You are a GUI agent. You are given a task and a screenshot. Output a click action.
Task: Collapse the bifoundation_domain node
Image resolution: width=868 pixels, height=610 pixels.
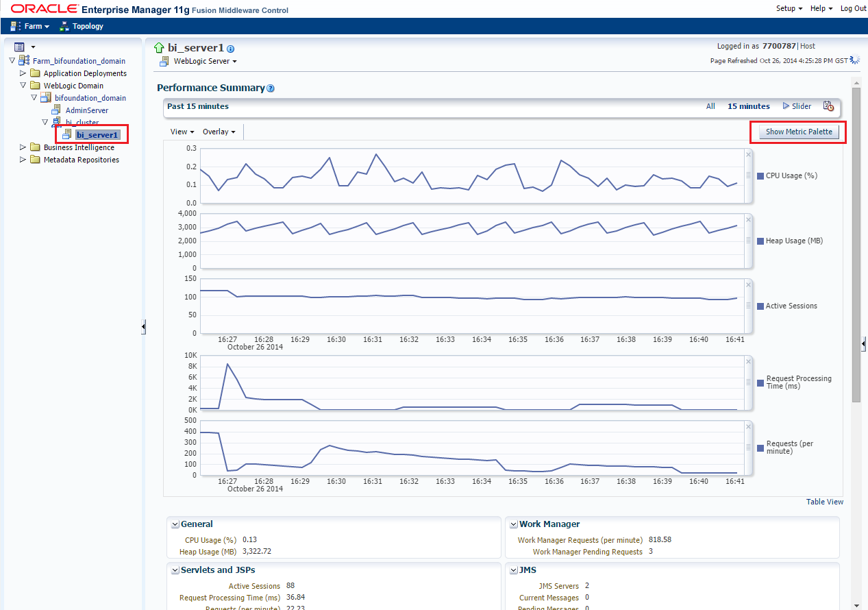(x=34, y=98)
